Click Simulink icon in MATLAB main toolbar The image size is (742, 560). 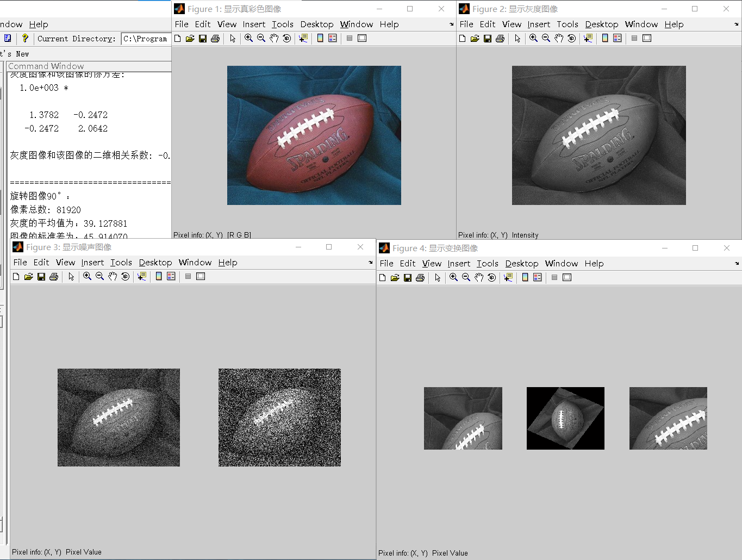8,38
